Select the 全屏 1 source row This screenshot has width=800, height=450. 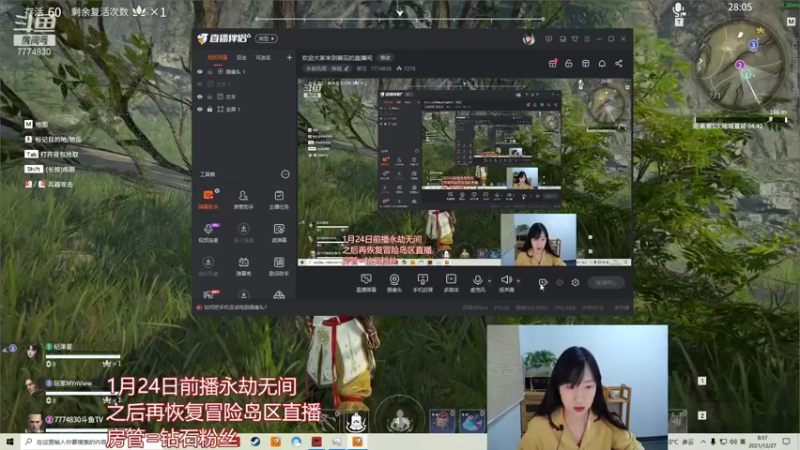tap(243, 109)
